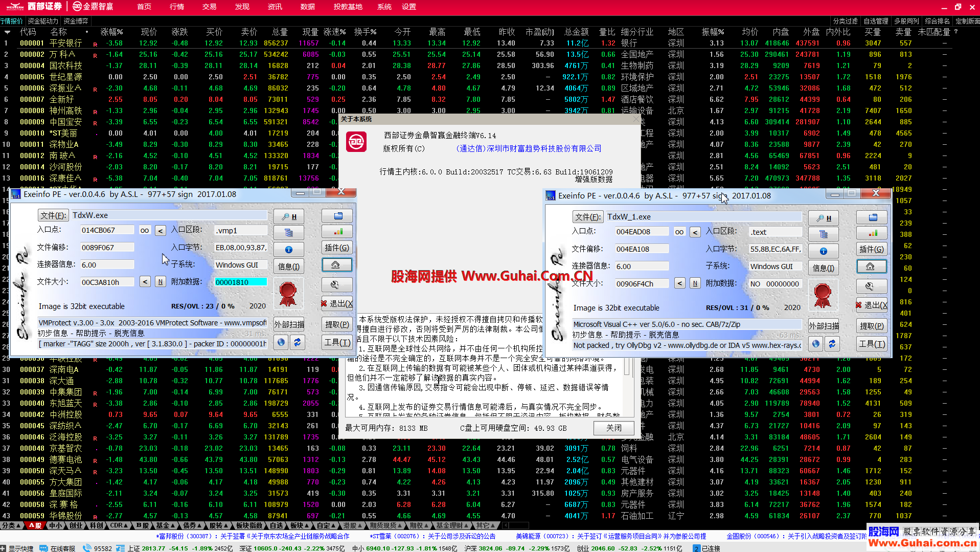Switch to 资金驱动力 tab
The height and width of the screenshot is (552, 980).
(x=43, y=21)
